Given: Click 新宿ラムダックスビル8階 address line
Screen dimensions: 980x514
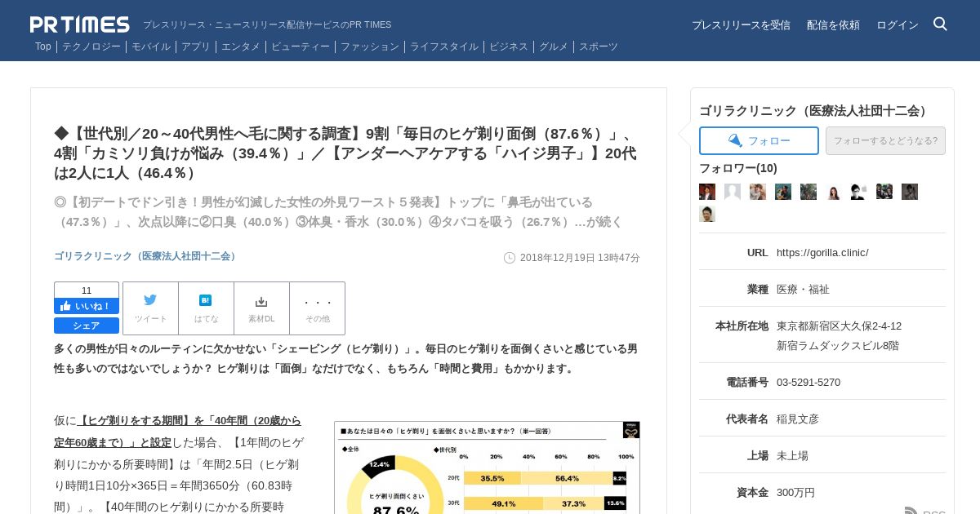Looking at the screenshot, I should (838, 345).
